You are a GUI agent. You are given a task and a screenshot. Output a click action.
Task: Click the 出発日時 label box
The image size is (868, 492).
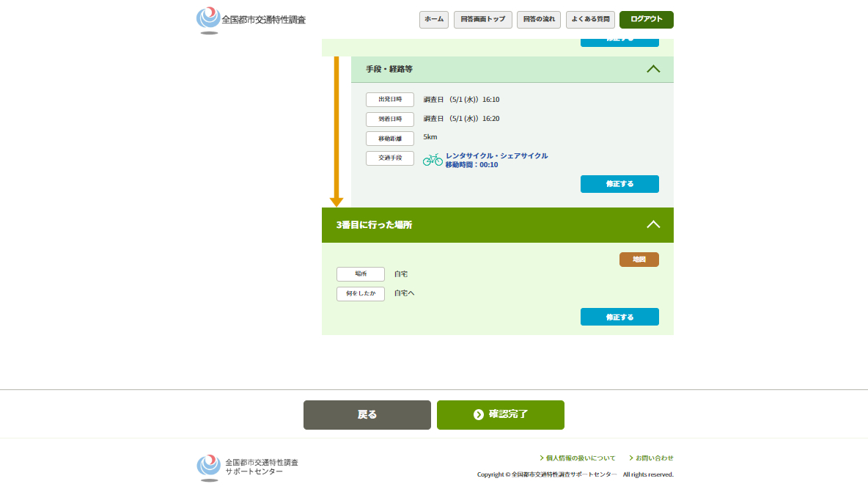pyautogui.click(x=390, y=99)
